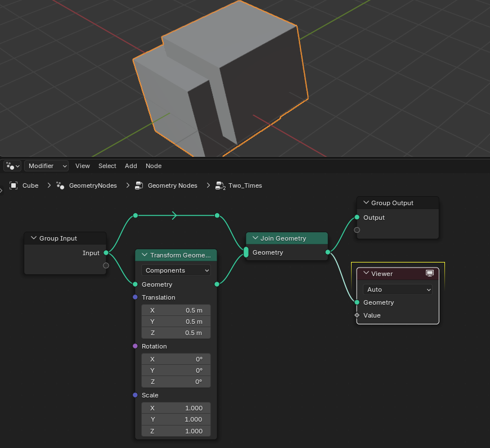Open the Auto dropdown in Viewer node
490x448 pixels.
[x=398, y=289]
